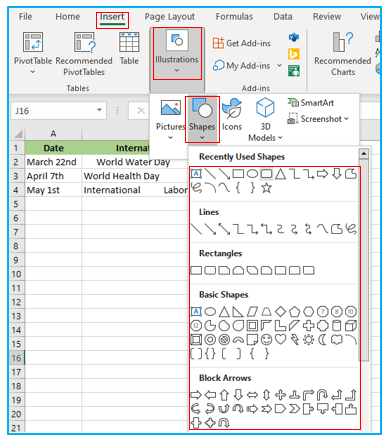Open the Review tab
Image resolution: width=389 pixels, height=442 pixels.
[327, 16]
